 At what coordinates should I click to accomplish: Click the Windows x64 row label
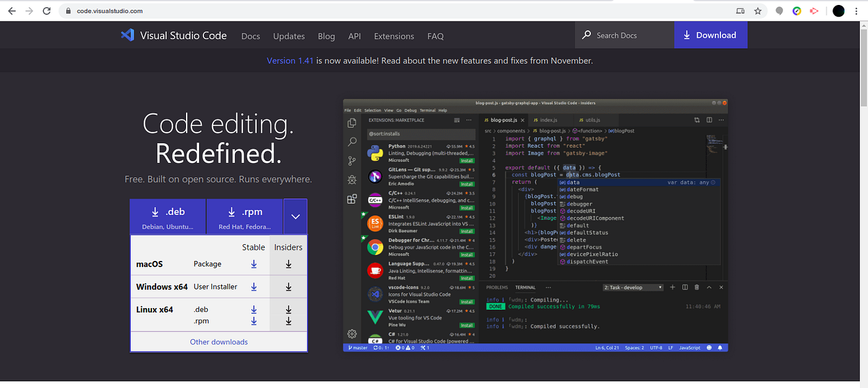(x=162, y=287)
